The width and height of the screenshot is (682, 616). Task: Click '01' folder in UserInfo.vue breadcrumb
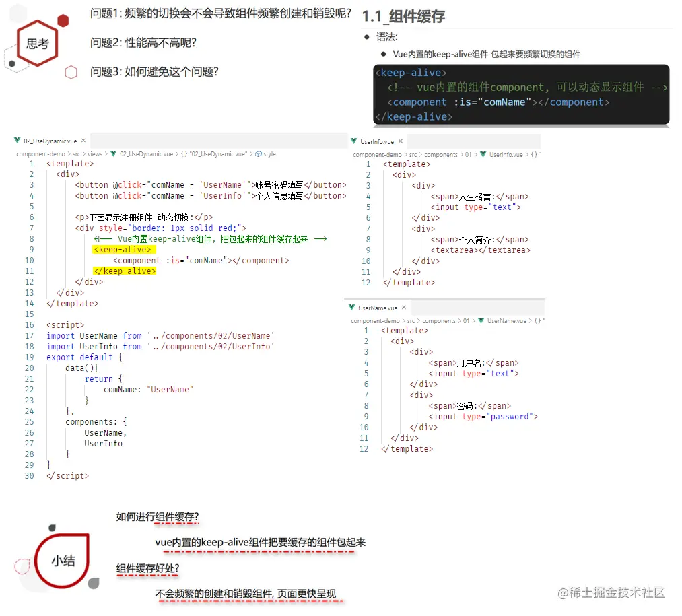(x=468, y=154)
